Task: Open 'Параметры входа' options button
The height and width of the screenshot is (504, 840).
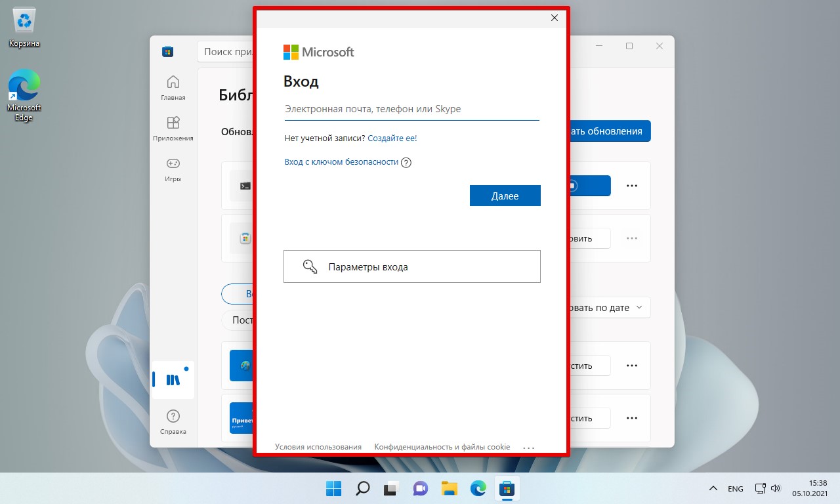Action: (x=412, y=266)
